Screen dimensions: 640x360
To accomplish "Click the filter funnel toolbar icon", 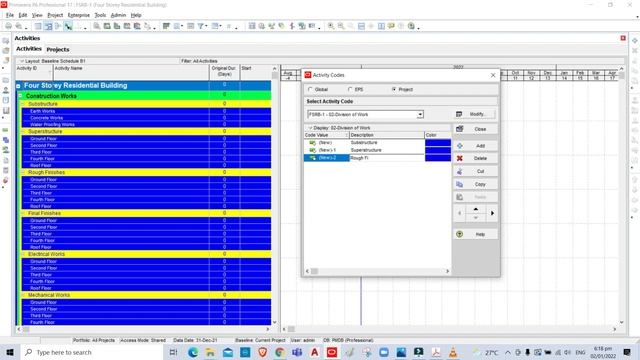I will pyautogui.click(x=201, y=26).
